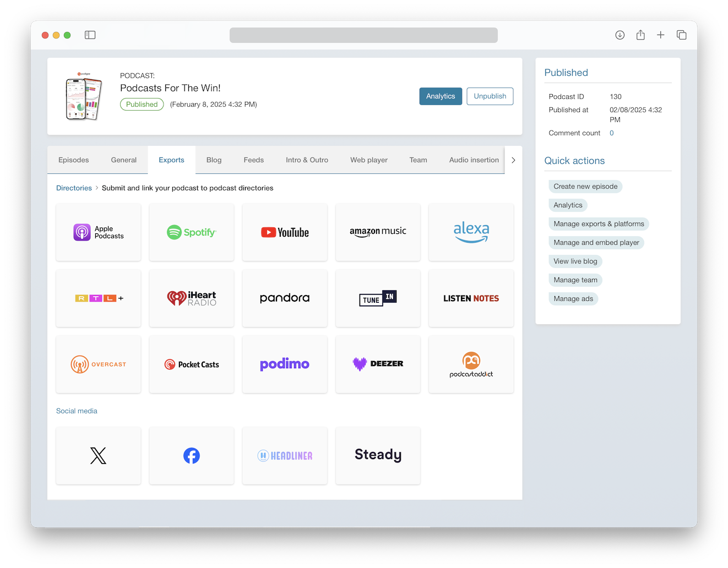This screenshot has width=728, height=568.
Task: Click the blue Analytics button
Action: (x=441, y=96)
